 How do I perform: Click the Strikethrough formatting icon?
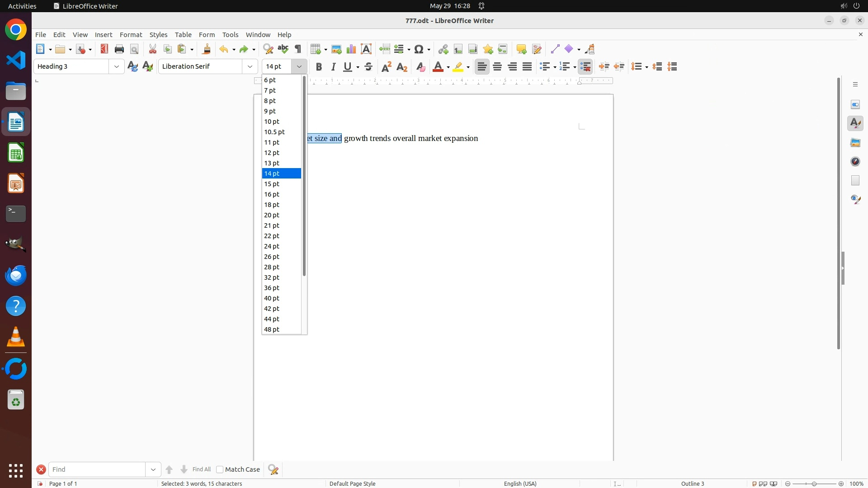[x=368, y=67]
